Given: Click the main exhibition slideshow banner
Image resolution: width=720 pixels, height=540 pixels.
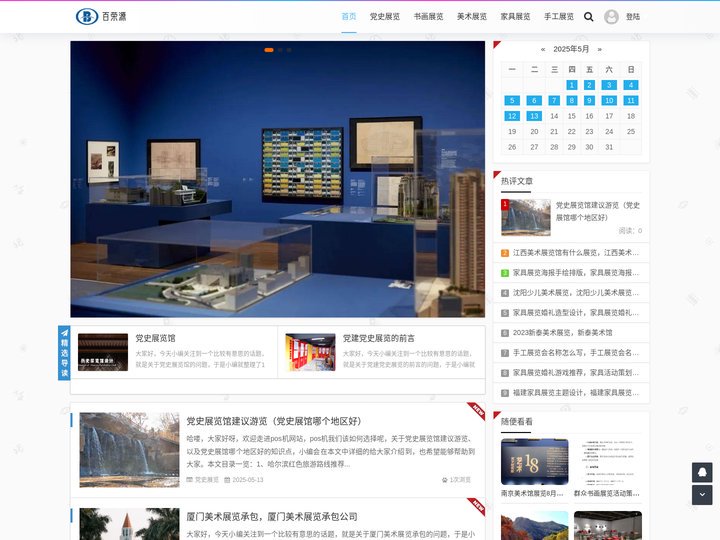Looking at the screenshot, I should [x=278, y=179].
